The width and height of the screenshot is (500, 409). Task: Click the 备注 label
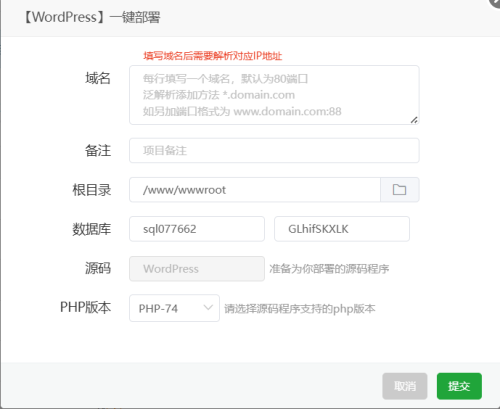click(98, 151)
